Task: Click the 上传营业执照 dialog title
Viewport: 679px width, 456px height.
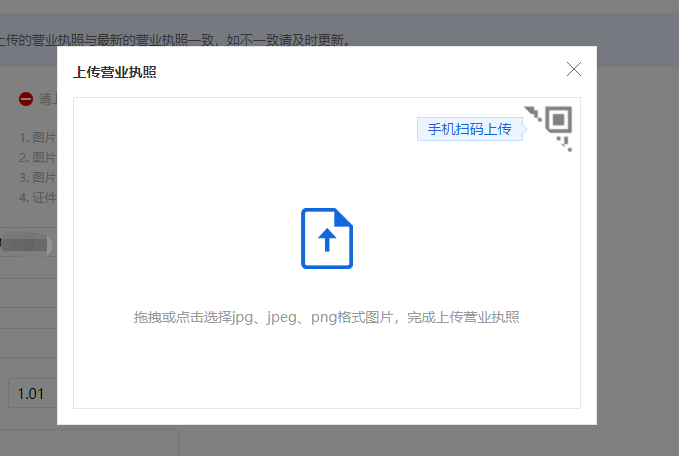Action: point(114,72)
